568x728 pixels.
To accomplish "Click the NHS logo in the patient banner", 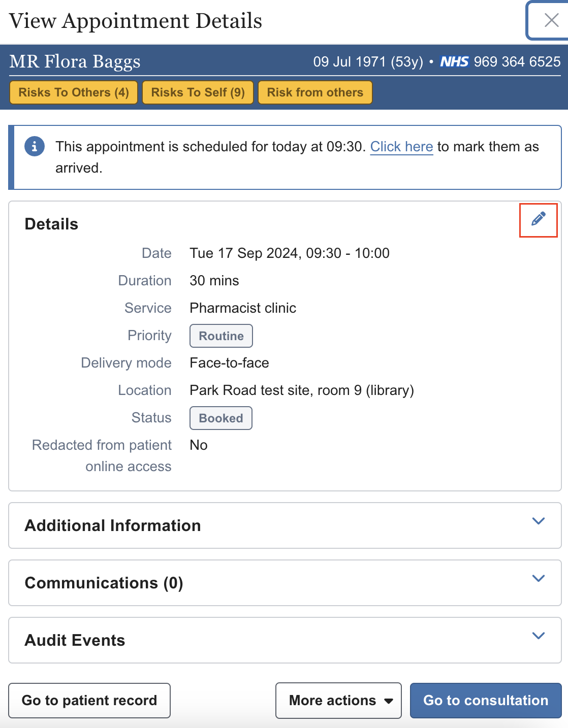I will pos(454,62).
